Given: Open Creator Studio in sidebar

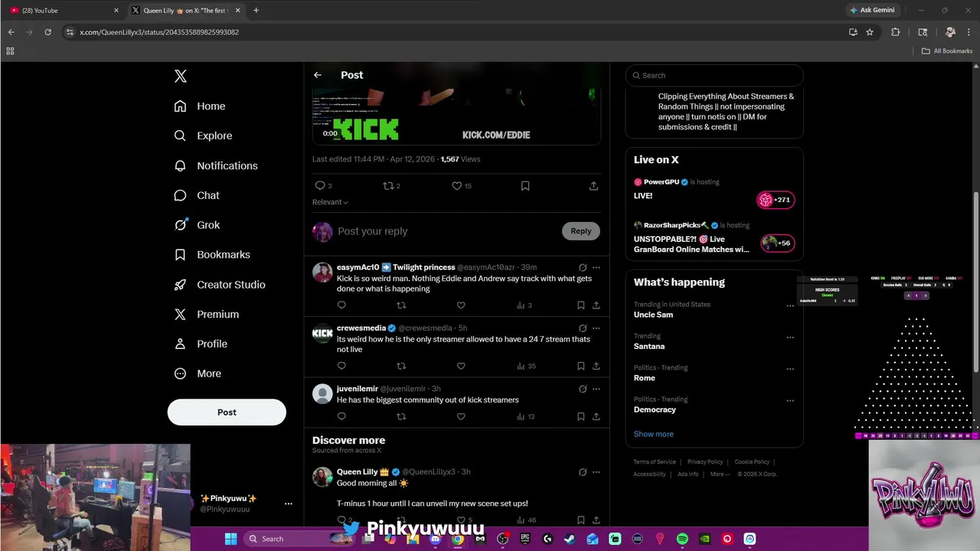Looking at the screenshot, I should click(x=220, y=285).
